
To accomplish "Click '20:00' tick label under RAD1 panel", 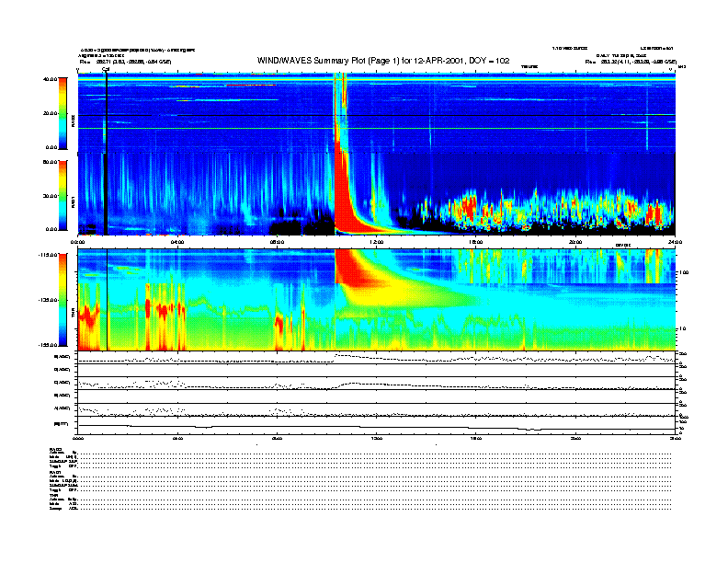I will pos(575,242).
